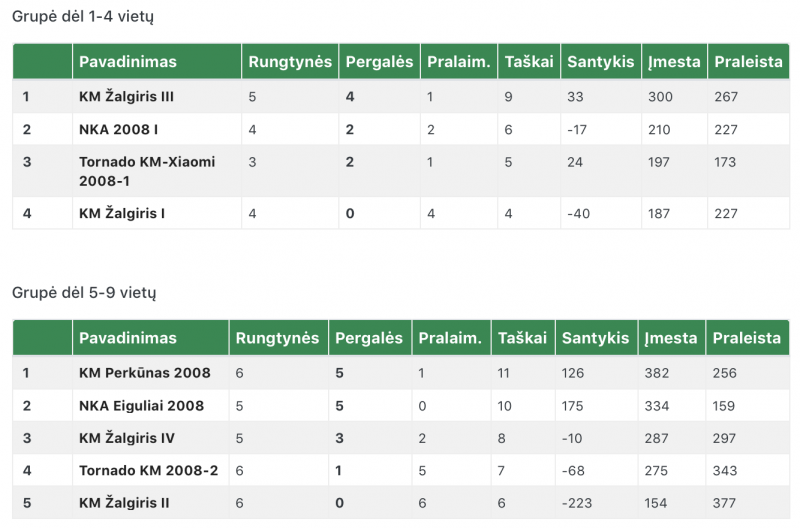Screen dimensions: 800x528
Task: Click points value 11 for KM Perkūnas 2008
Action: point(503,373)
